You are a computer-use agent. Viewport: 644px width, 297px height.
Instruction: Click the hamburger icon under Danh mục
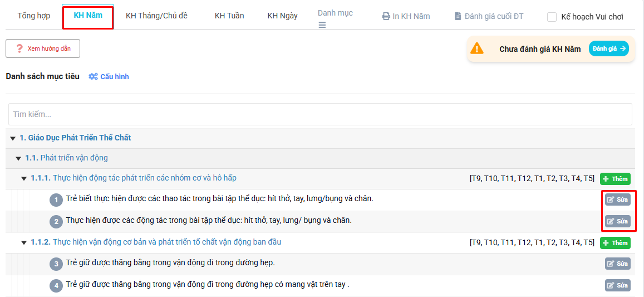[322, 25]
